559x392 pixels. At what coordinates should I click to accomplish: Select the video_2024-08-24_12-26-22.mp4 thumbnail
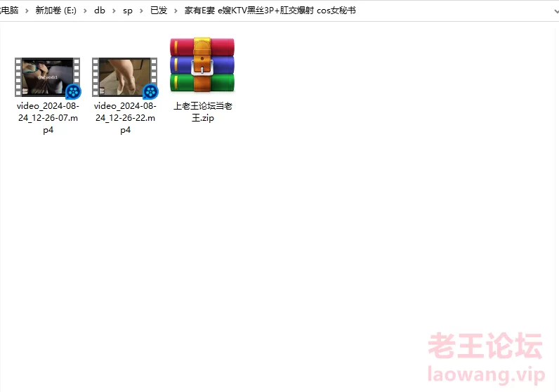coord(125,77)
